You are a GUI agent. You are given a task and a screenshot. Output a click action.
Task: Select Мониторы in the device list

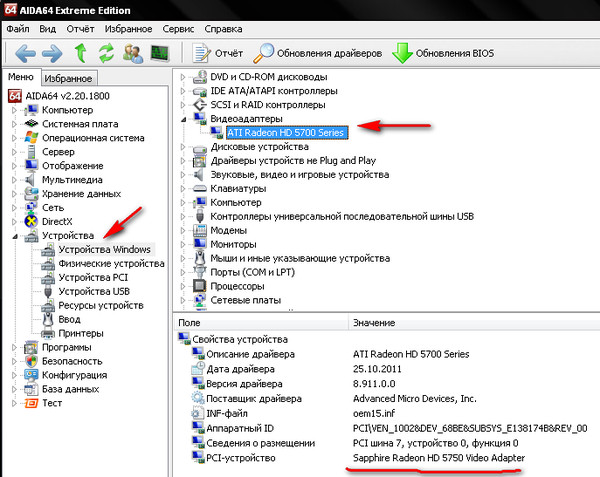tap(233, 244)
